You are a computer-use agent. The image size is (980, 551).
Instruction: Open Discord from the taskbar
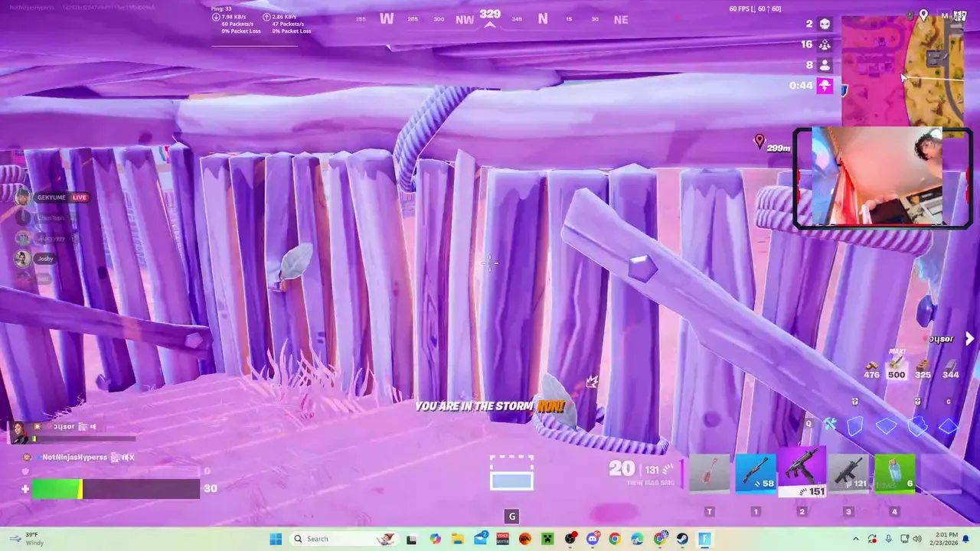point(593,539)
